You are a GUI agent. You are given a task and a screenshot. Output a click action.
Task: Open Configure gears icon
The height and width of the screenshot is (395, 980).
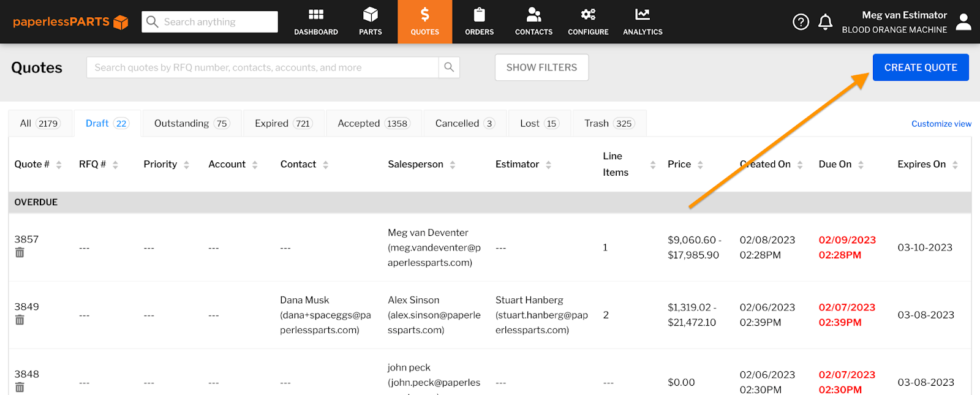point(588,15)
